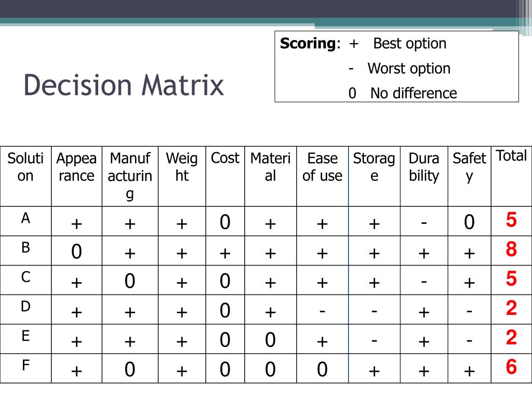
Task: Click the Best option legend text
Action: click(409, 44)
